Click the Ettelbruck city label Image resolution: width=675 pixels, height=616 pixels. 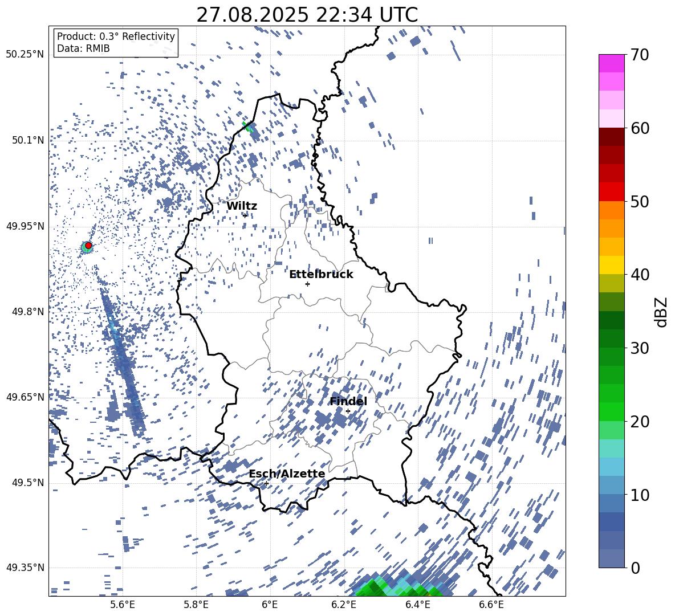321,275
